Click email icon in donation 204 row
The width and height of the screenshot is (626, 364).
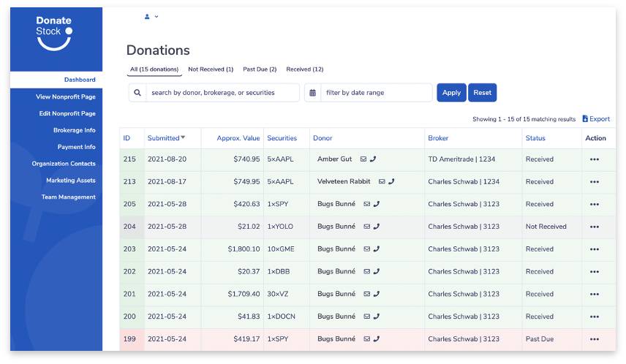tap(367, 227)
